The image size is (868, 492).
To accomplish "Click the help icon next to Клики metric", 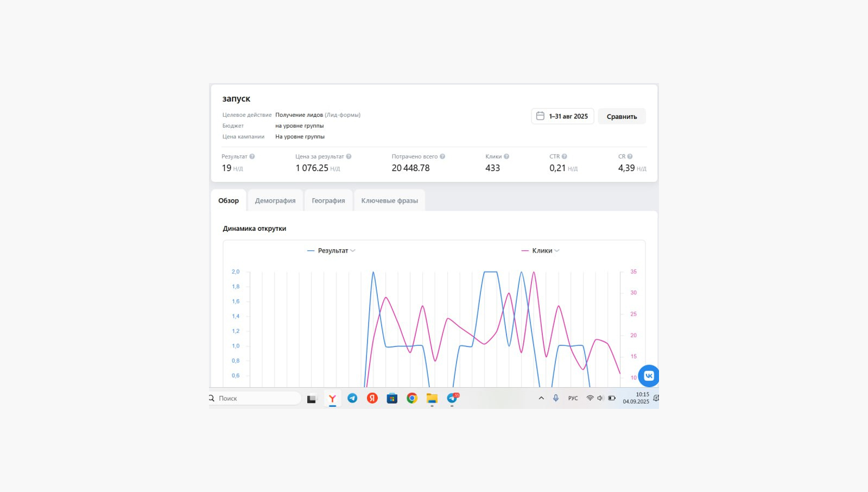I will click(506, 156).
